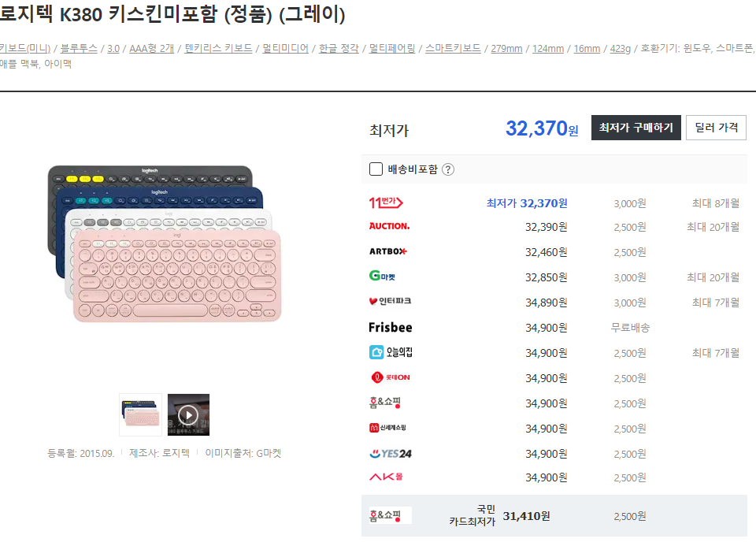Click the shipping-included help question mark

(448, 169)
